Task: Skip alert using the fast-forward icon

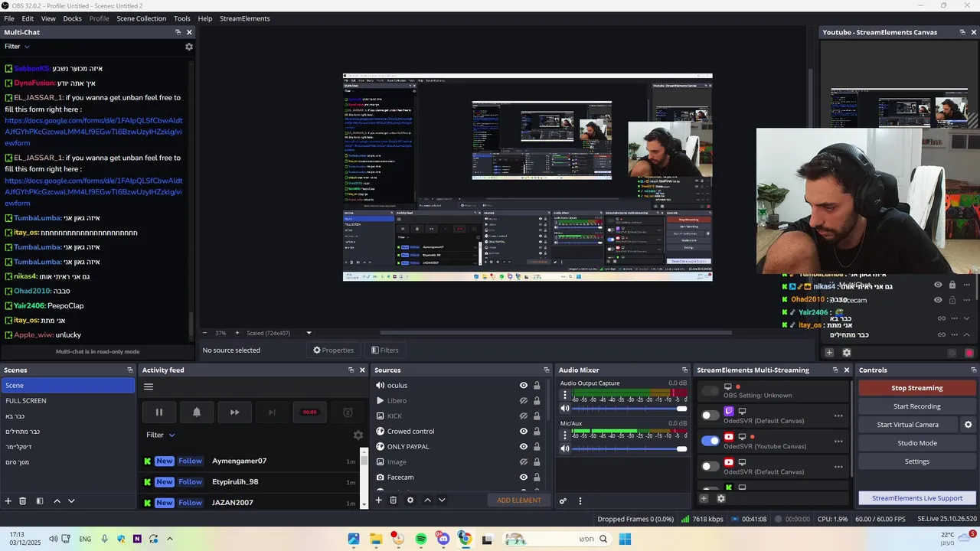Action: [x=234, y=412]
